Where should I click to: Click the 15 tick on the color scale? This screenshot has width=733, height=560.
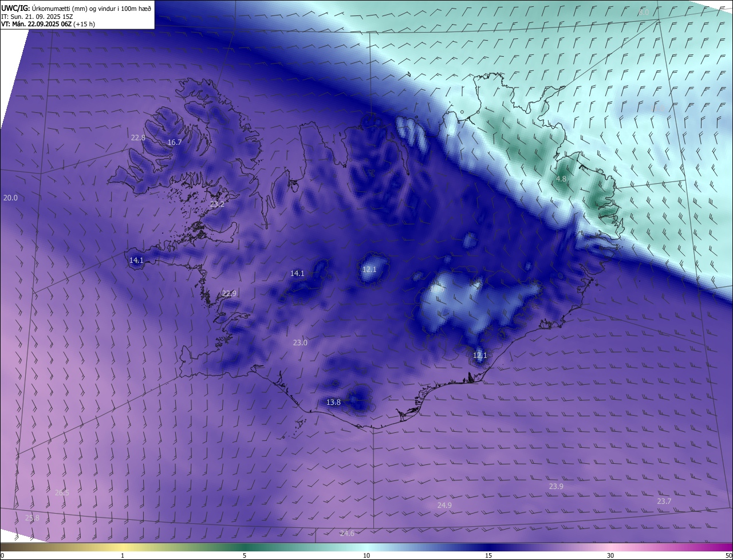488,555
